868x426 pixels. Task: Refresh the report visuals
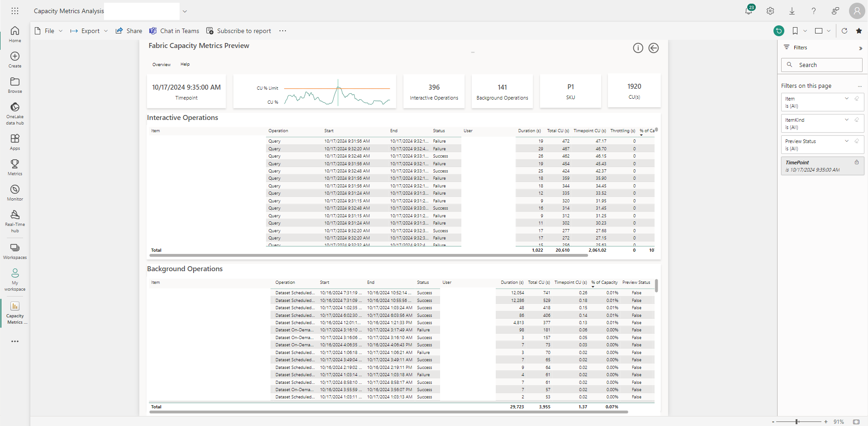(x=844, y=31)
